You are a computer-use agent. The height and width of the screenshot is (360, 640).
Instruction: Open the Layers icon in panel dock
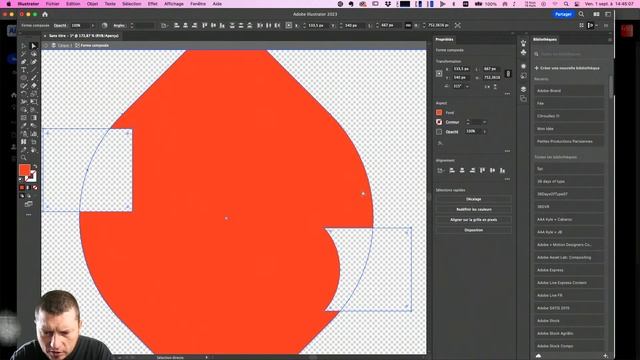[x=524, y=89]
